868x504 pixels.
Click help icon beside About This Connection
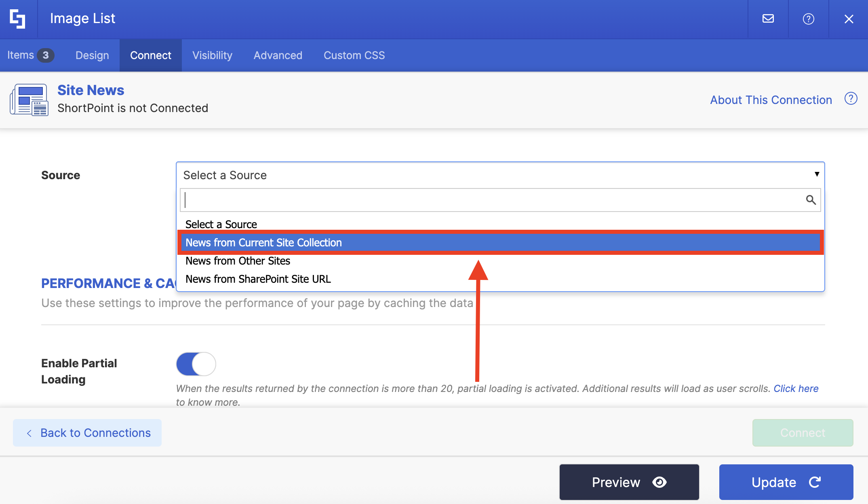851,99
